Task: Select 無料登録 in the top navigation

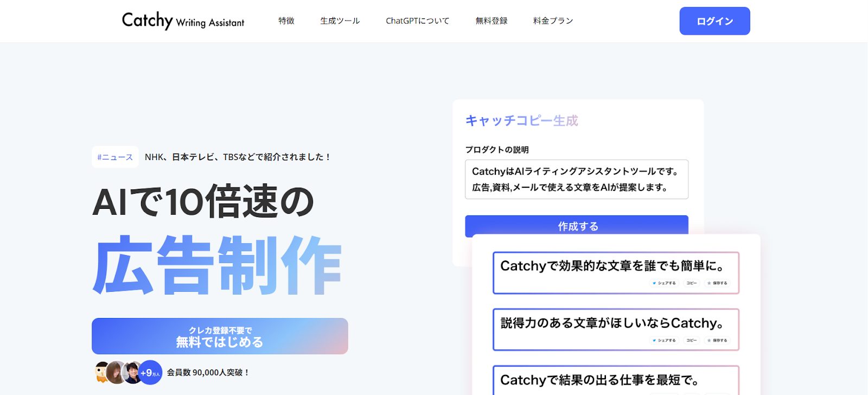Action: [x=492, y=21]
